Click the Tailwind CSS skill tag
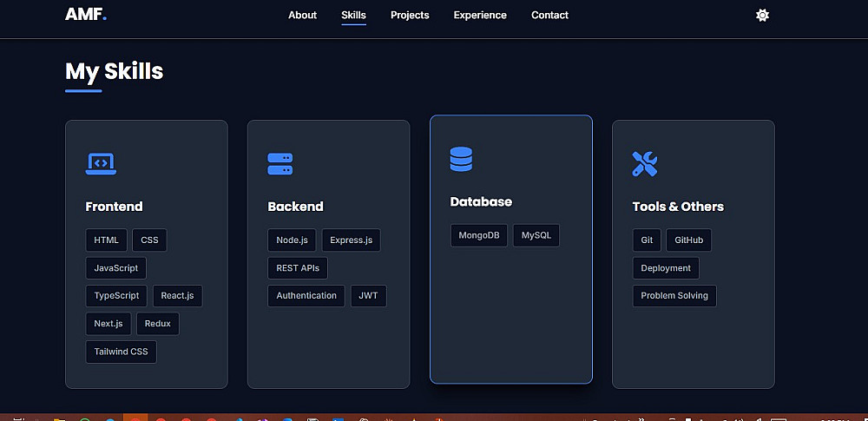This screenshot has height=421, width=868. tap(122, 352)
